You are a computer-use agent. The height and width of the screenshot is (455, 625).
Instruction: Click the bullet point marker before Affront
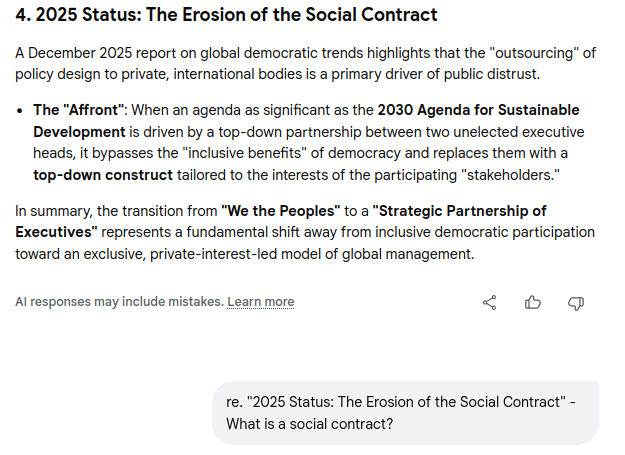coord(21,110)
